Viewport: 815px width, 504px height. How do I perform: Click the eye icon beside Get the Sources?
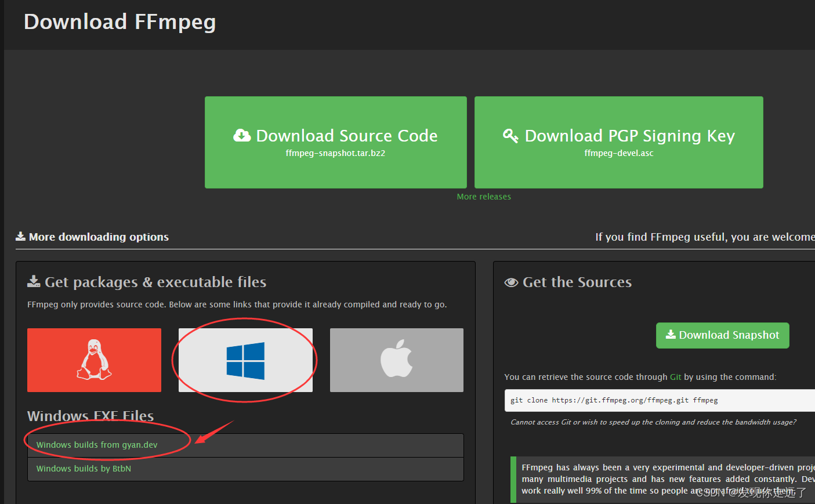coord(511,282)
